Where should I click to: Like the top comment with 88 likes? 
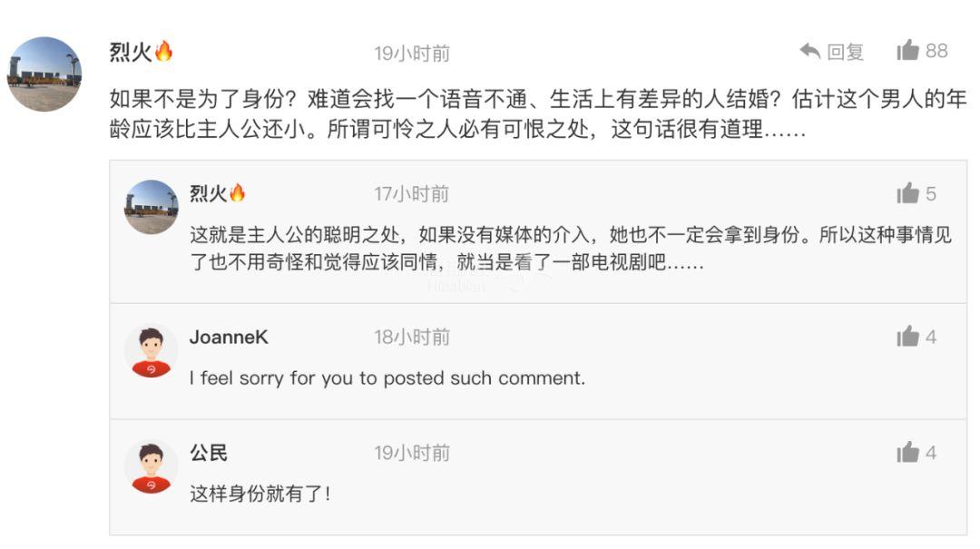coord(907,50)
